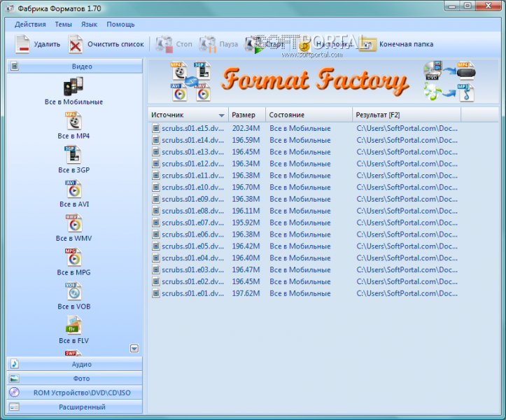Select the Все в MP4 converter icon
Image resolution: width=506 pixels, height=420 pixels.
(73, 120)
